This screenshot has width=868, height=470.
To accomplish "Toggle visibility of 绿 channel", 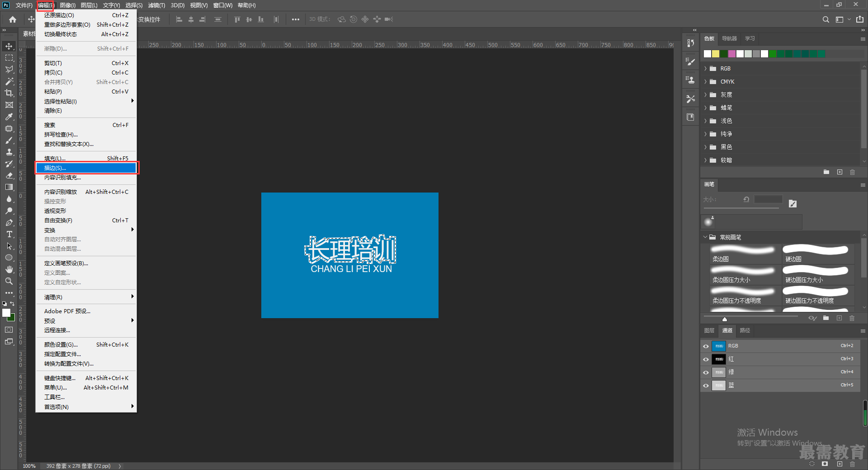I will (x=706, y=372).
